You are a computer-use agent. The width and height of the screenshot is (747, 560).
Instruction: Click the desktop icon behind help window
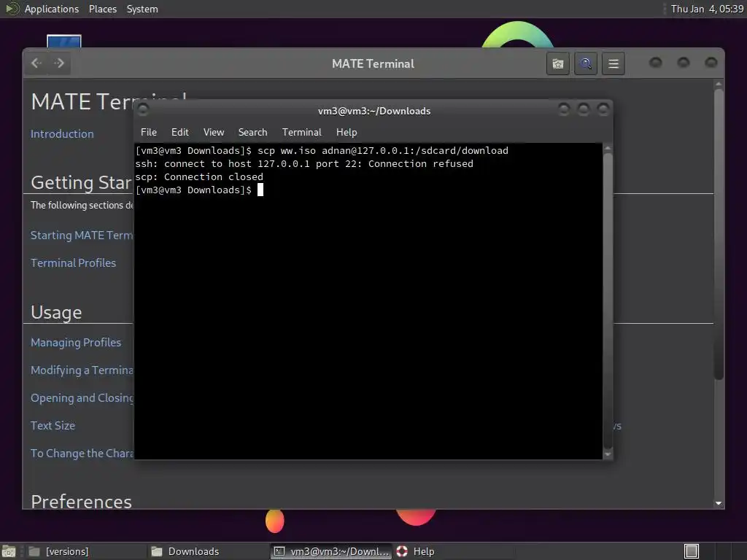click(64, 41)
